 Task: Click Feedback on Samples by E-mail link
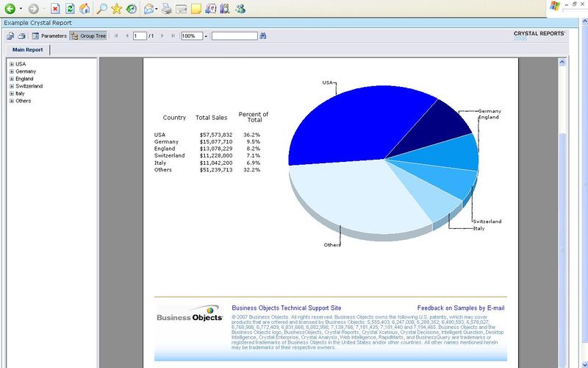pyautogui.click(x=460, y=308)
